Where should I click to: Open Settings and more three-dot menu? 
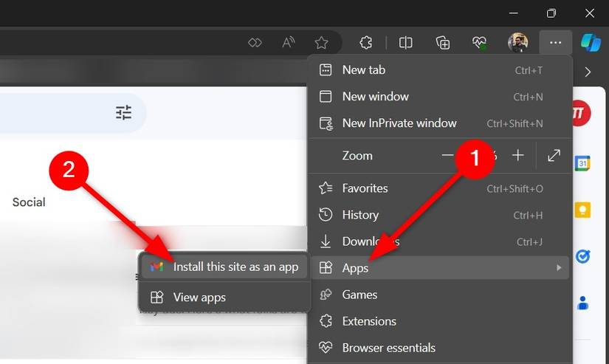555,43
